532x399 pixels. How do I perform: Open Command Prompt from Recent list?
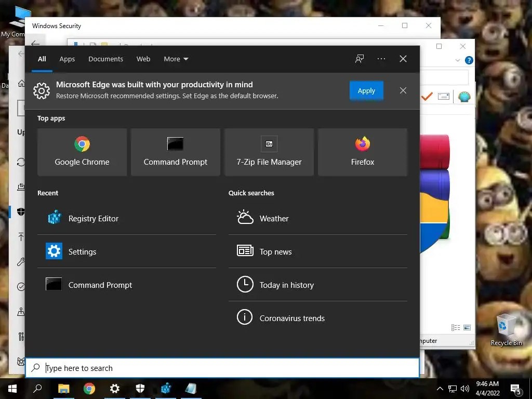[x=127, y=285]
